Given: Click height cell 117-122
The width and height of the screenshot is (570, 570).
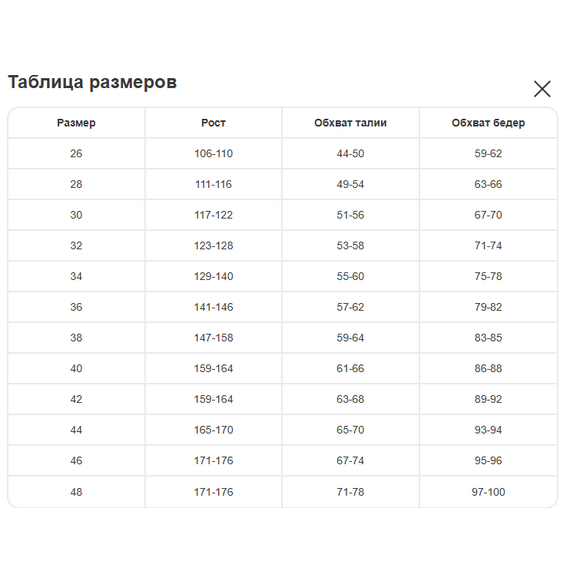Looking at the screenshot, I should tap(213, 215).
